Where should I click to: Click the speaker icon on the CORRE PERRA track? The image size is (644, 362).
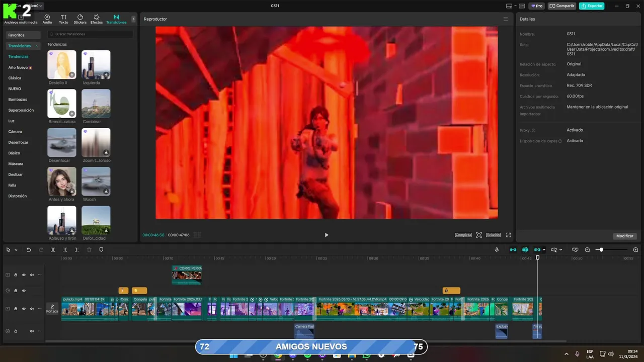(32, 275)
